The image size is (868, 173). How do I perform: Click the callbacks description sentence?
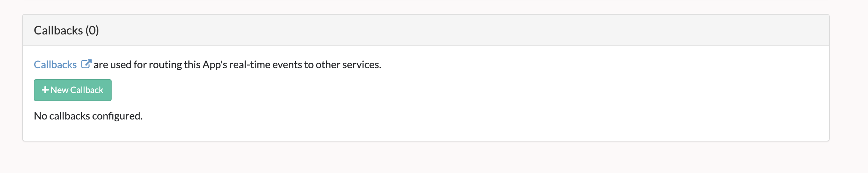237,65
